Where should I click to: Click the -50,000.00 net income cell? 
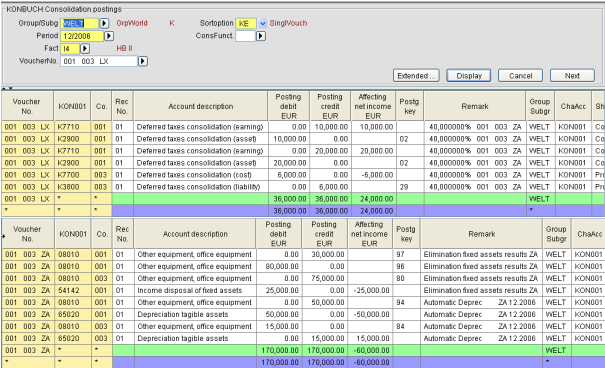[370, 314]
